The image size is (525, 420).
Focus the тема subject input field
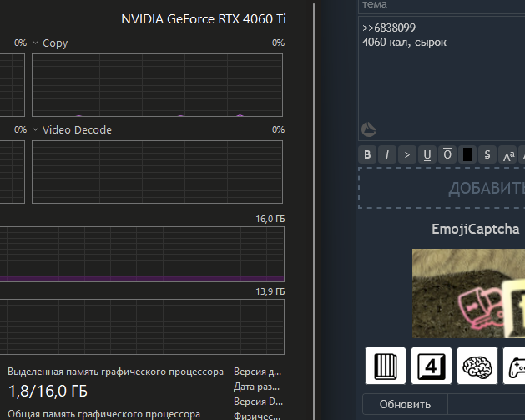point(442,6)
